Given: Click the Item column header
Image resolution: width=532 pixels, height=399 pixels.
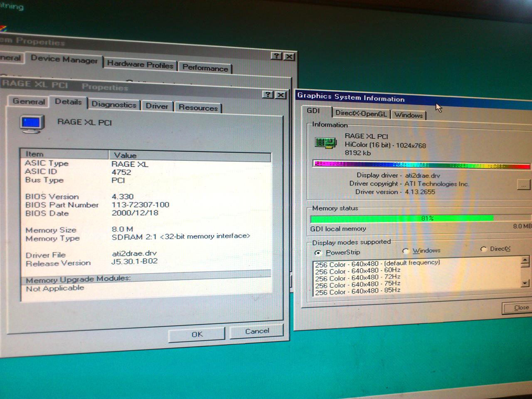Looking at the screenshot, I should [x=64, y=154].
